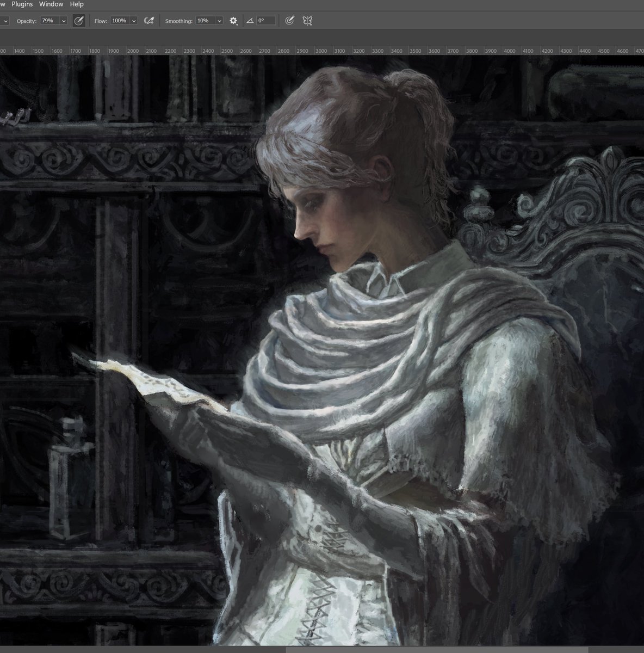Image resolution: width=644 pixels, height=653 pixels.
Task: Click the brush angle icon
Action: 250,21
